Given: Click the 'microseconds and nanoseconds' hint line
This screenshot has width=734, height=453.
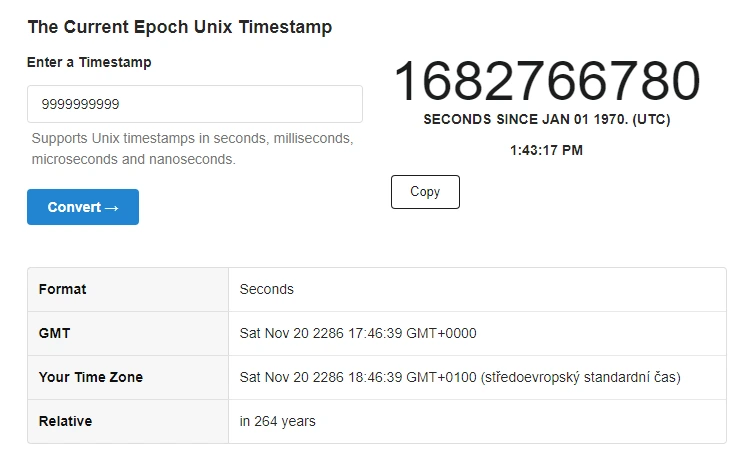Looking at the screenshot, I should [133, 160].
